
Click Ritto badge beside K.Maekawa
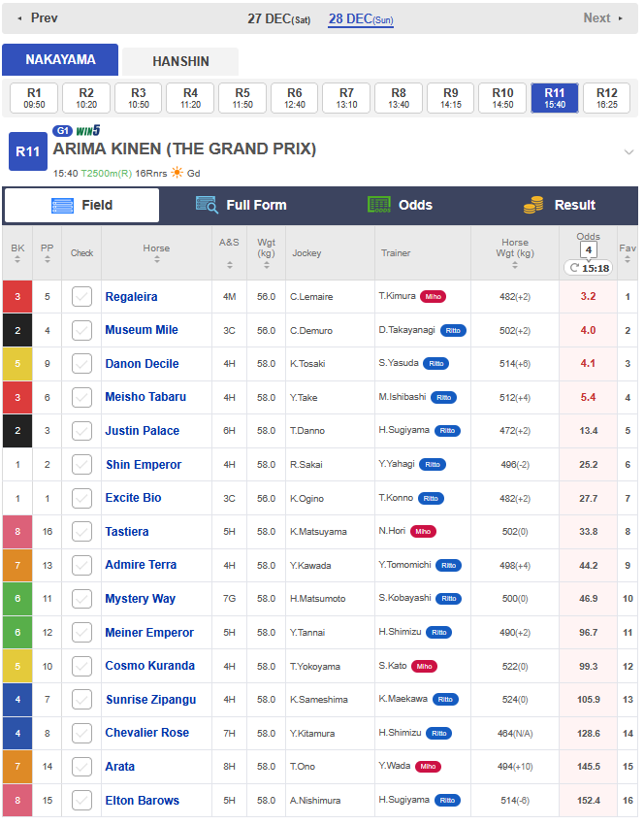pyautogui.click(x=445, y=699)
